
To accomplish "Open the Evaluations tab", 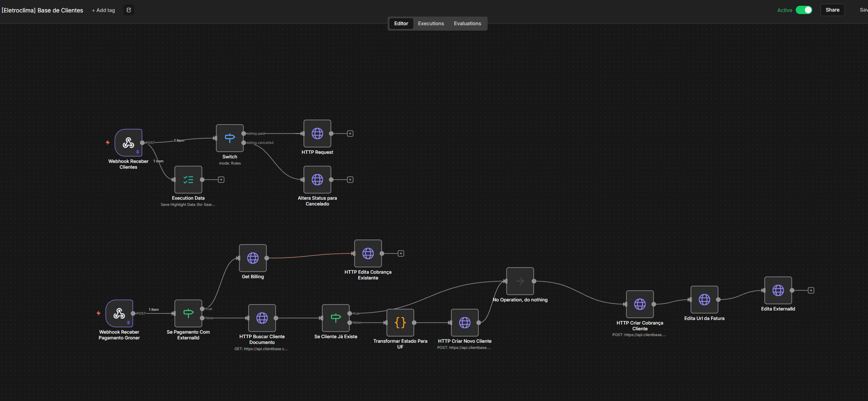I will click(467, 24).
